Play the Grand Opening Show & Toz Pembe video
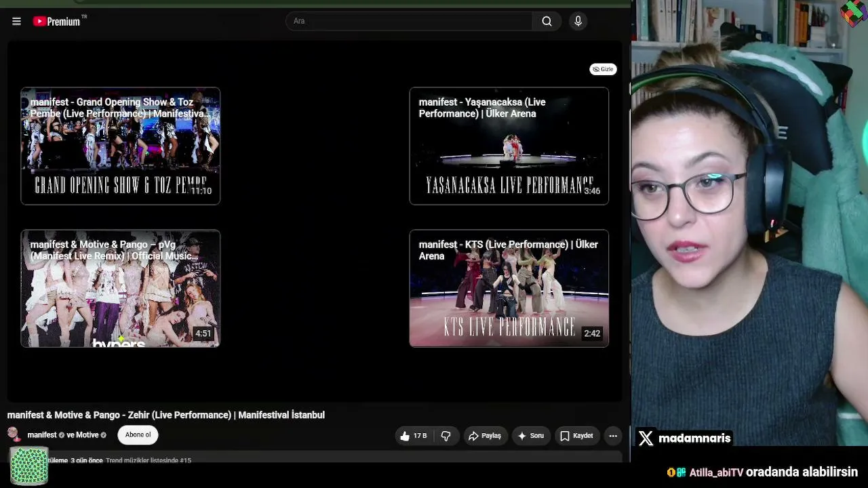This screenshot has width=868, height=488. 121,146
